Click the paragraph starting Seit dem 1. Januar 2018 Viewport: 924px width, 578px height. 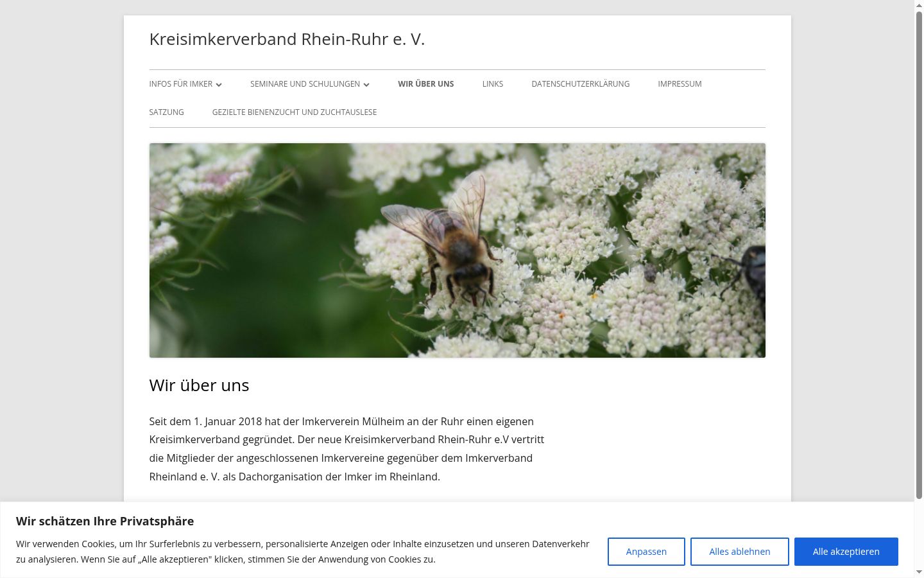(346, 449)
